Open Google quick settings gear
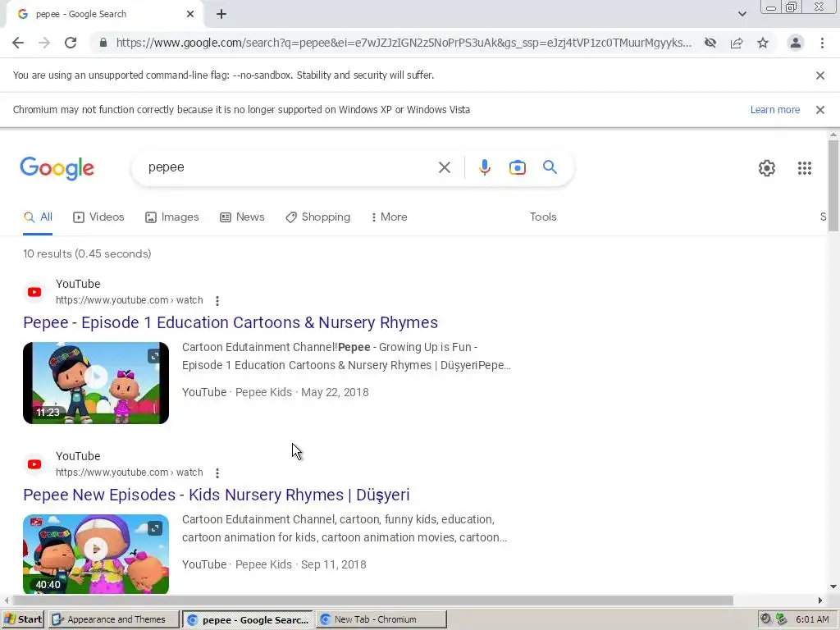 767,168
